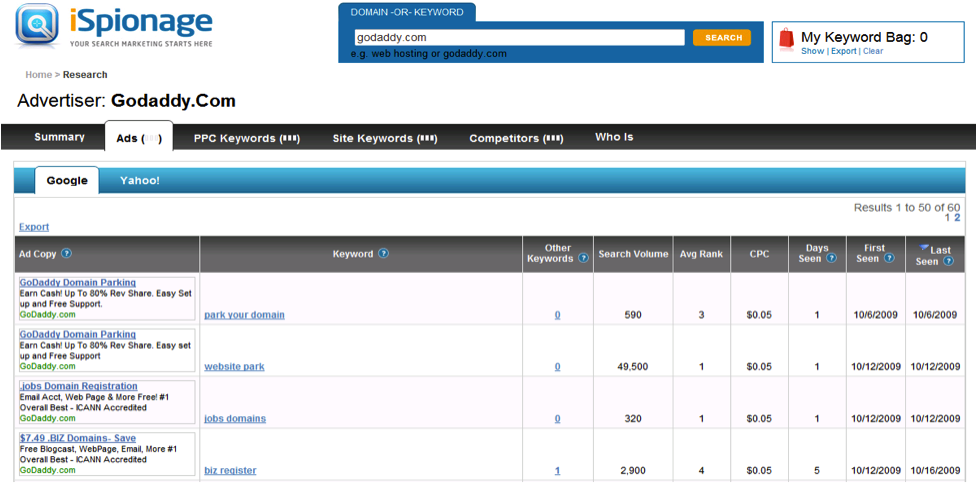Click search volume value 49,500
The image size is (977, 483).
coord(633,366)
